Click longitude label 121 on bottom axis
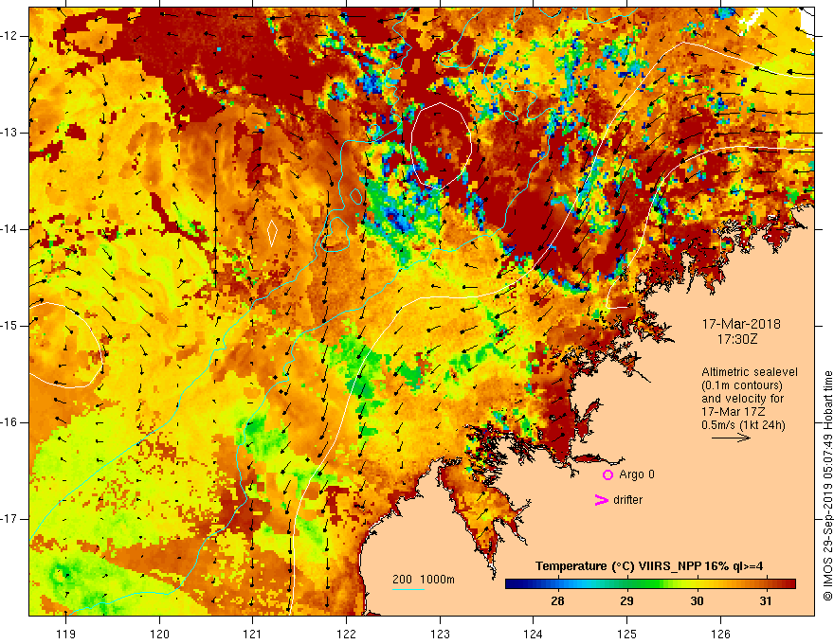The image size is (834, 644). pyautogui.click(x=253, y=634)
